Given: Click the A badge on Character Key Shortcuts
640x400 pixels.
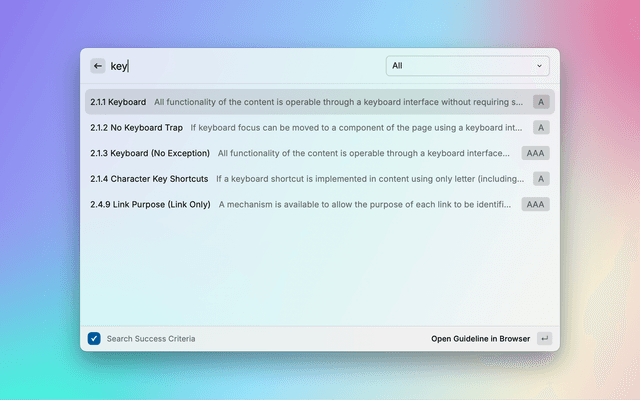Looking at the screenshot, I should (540, 179).
